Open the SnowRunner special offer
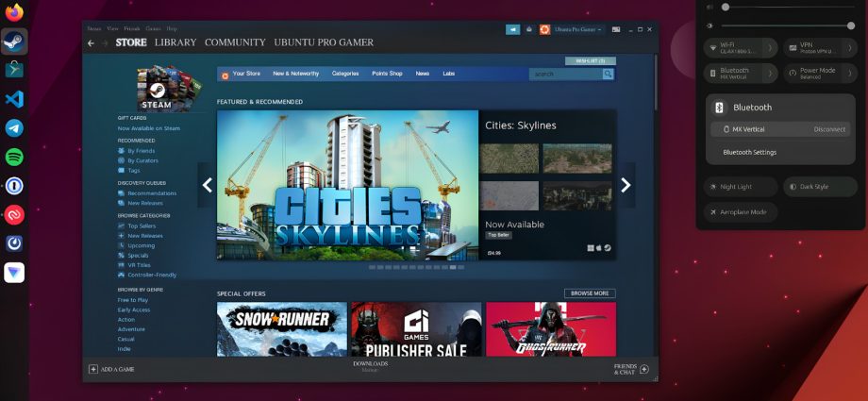This screenshot has height=401, width=868. click(x=282, y=329)
